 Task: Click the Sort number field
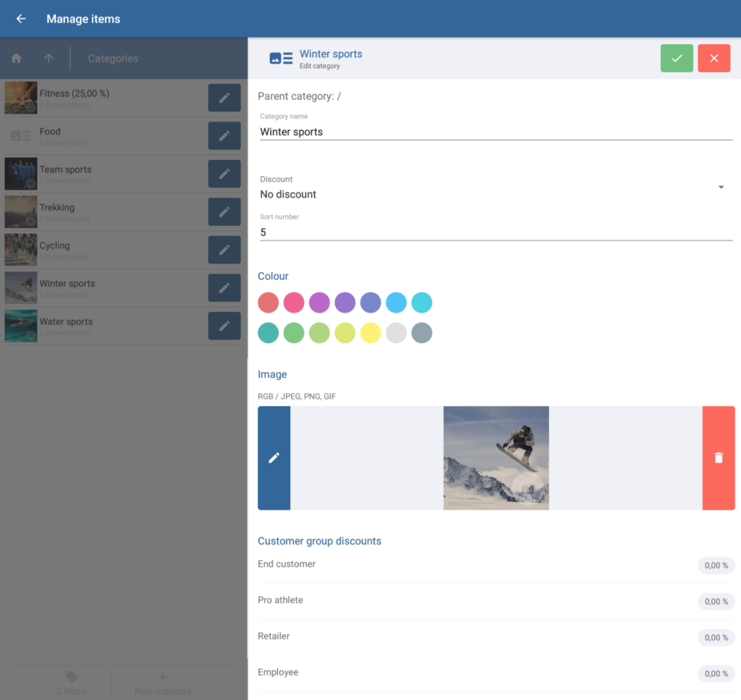pos(496,232)
